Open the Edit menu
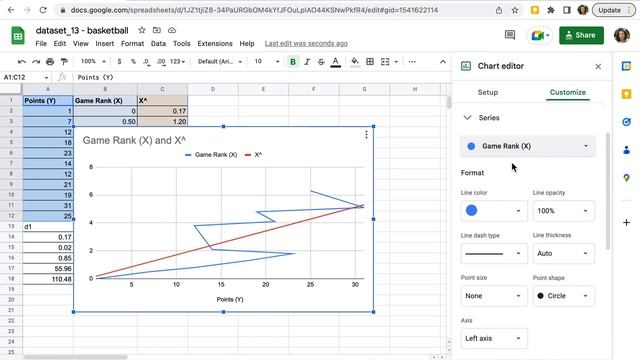 pyautogui.click(x=60, y=43)
